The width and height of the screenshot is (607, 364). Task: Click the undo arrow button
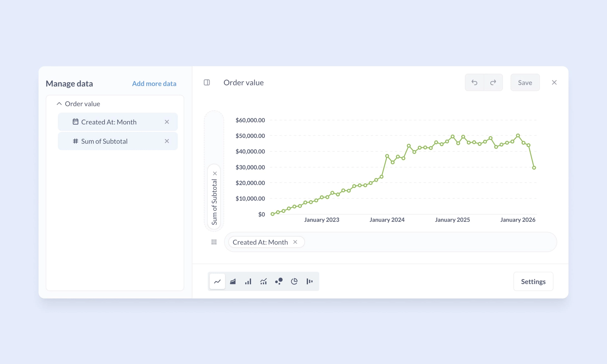pyautogui.click(x=474, y=82)
